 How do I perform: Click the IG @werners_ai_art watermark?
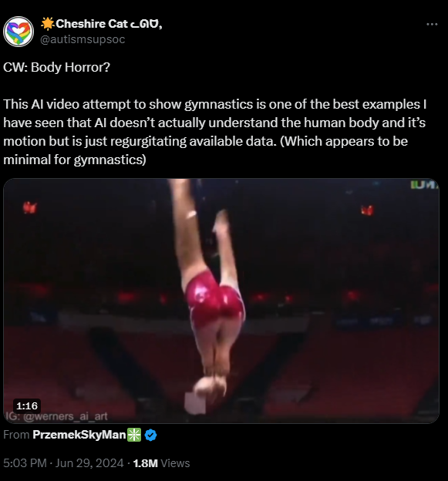(56, 416)
